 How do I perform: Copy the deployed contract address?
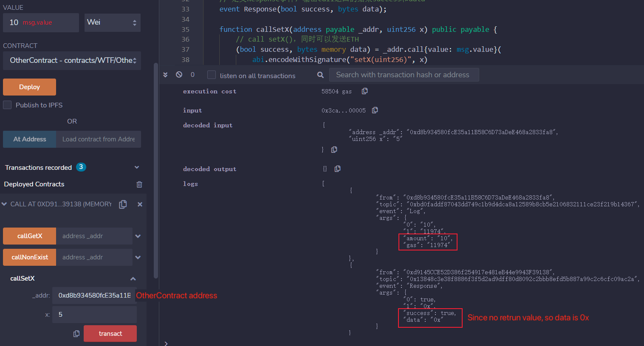click(123, 204)
